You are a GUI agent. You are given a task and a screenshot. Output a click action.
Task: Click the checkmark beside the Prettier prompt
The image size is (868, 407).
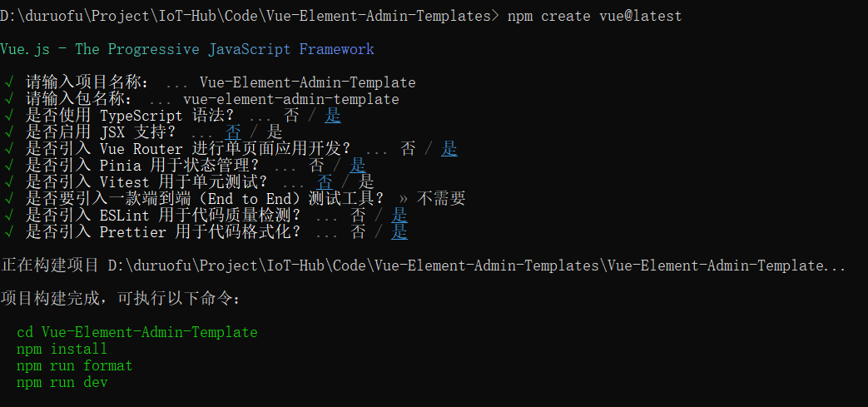click(8, 232)
